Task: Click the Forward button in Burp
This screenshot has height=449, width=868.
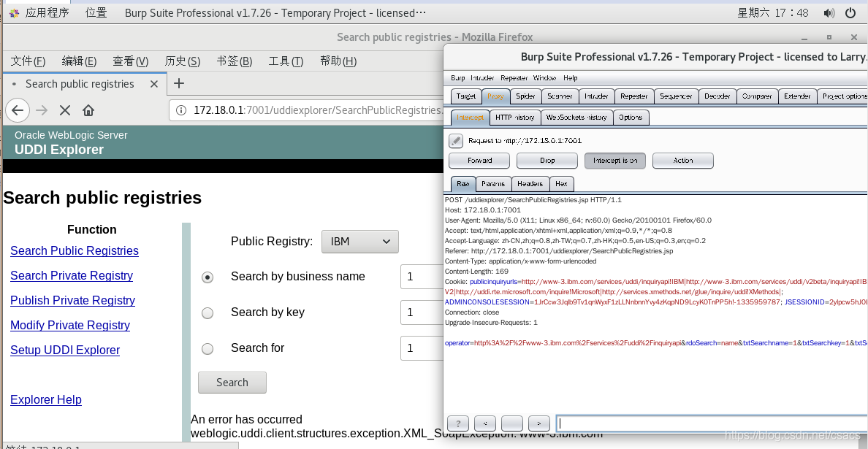Action: [479, 161]
